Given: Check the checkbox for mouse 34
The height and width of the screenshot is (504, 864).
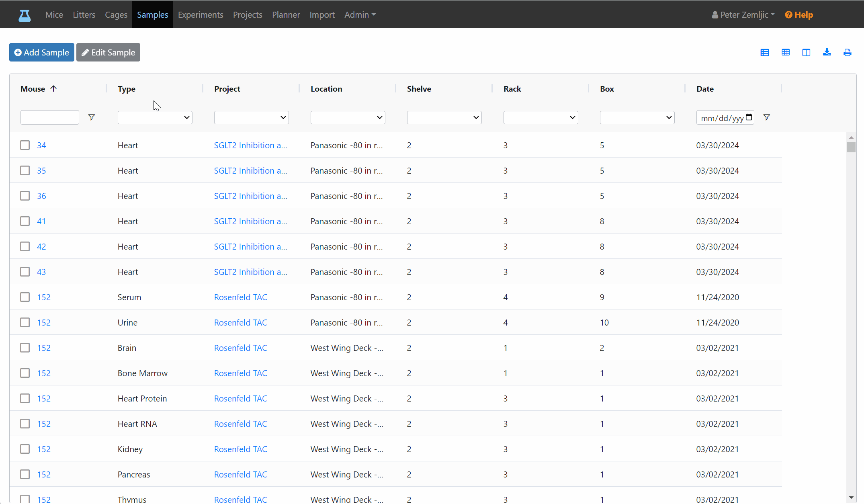Looking at the screenshot, I should tap(25, 145).
